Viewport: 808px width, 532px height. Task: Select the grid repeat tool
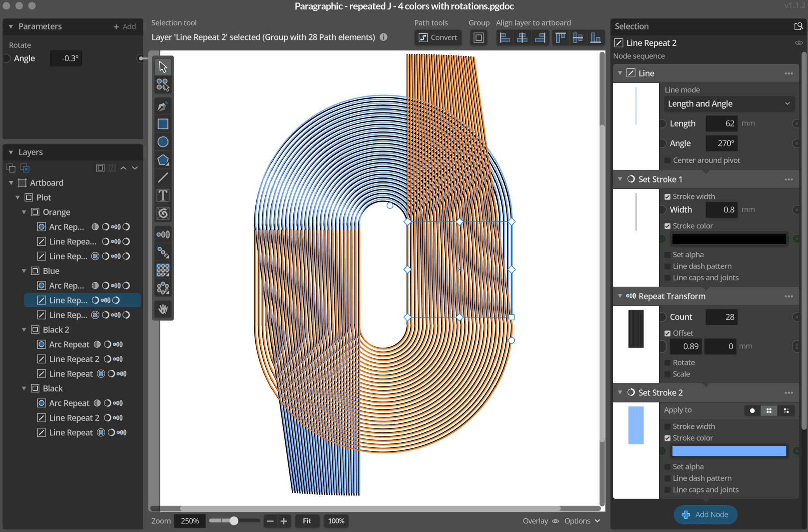163,270
